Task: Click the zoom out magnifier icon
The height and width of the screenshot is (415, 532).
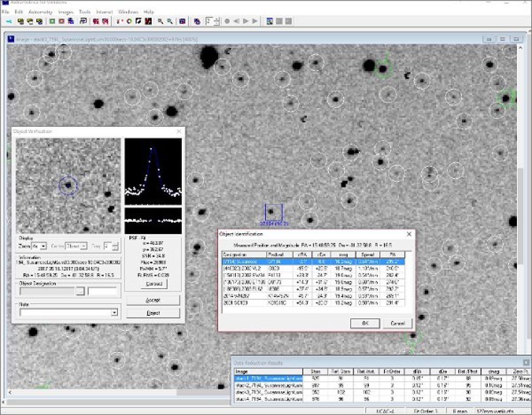Action: pyautogui.click(x=170, y=21)
